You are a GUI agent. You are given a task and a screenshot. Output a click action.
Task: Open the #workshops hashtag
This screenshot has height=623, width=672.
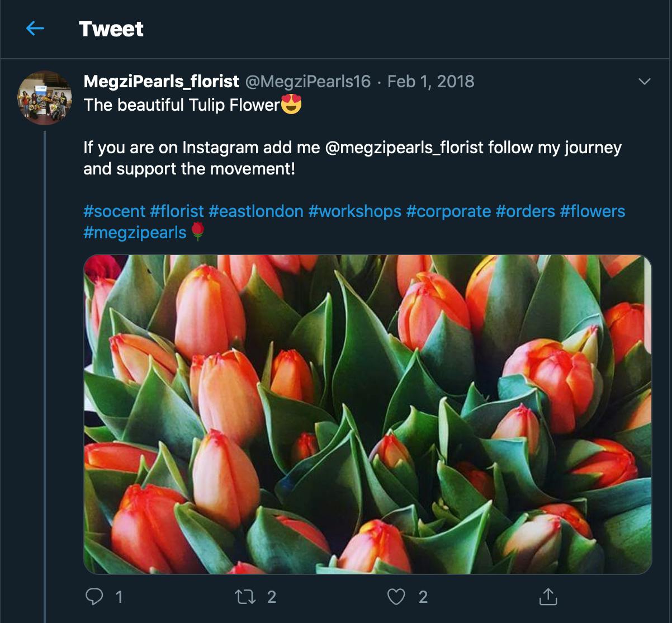354,211
